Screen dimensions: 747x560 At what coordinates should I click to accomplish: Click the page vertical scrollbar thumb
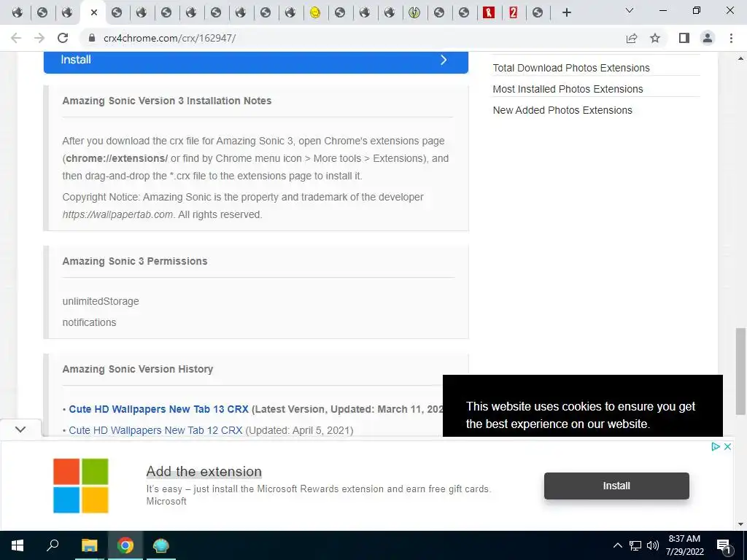(740, 370)
